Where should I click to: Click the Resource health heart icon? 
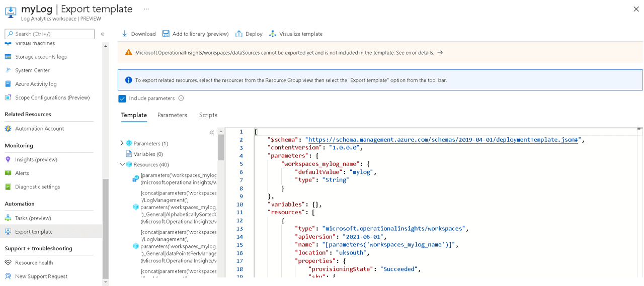tap(8, 263)
